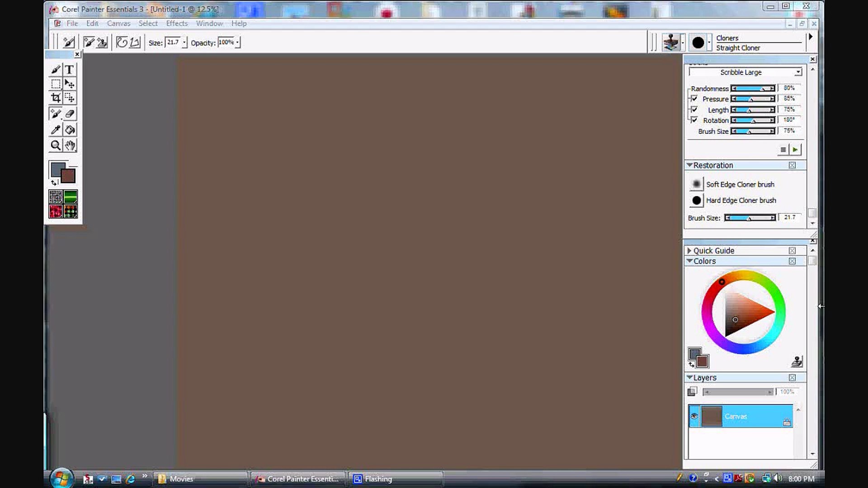Image resolution: width=868 pixels, height=488 pixels.
Task: Choose Soft Edge Cloner brush
Action: [x=740, y=184]
